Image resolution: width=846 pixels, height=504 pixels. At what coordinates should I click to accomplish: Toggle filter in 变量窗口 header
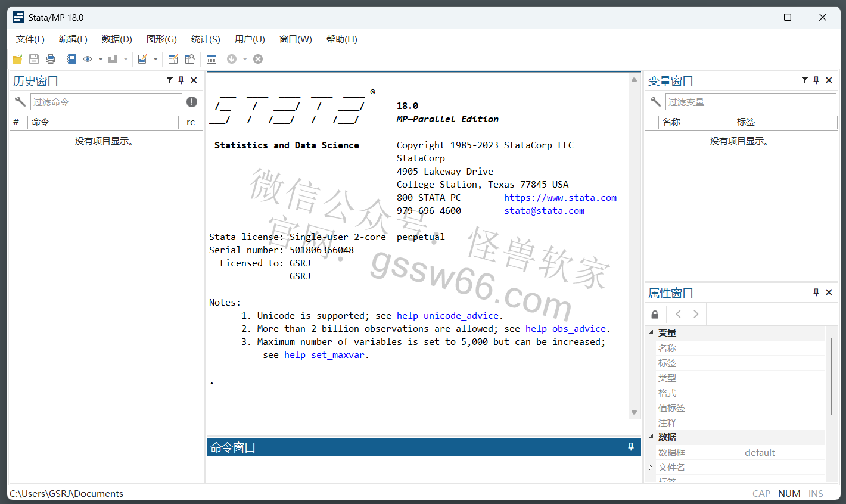click(x=805, y=80)
